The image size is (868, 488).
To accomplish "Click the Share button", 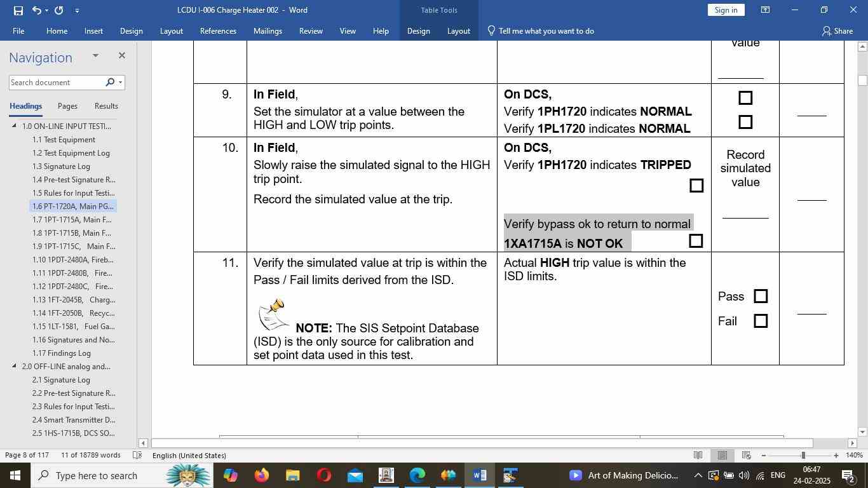I will click(x=837, y=30).
